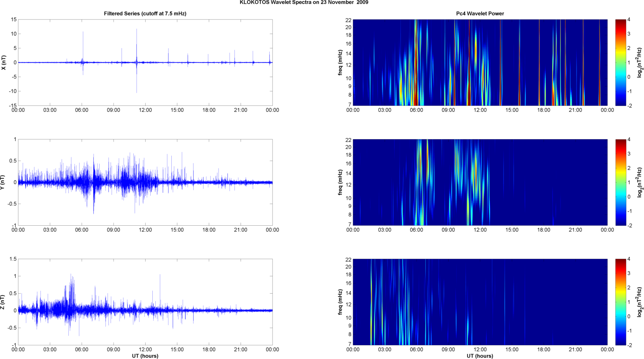The width and height of the screenshot is (644, 359).
Task: Click the X (nT) axis label
Action: click(4, 62)
